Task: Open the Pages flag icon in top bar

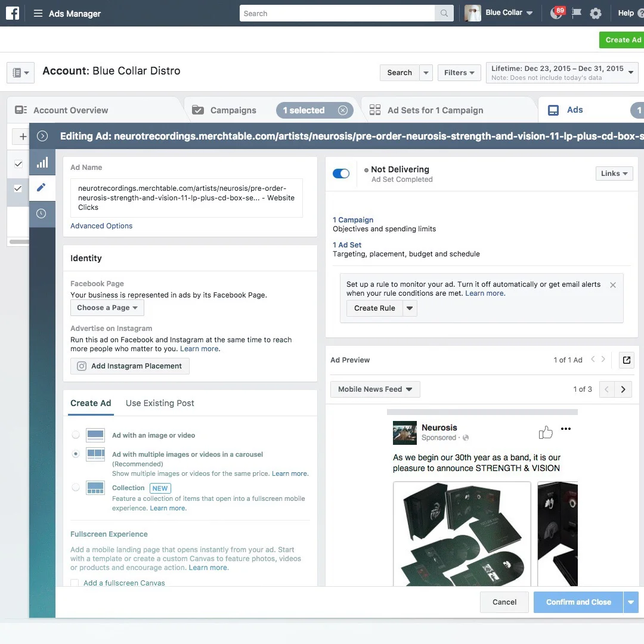Action: tap(577, 13)
